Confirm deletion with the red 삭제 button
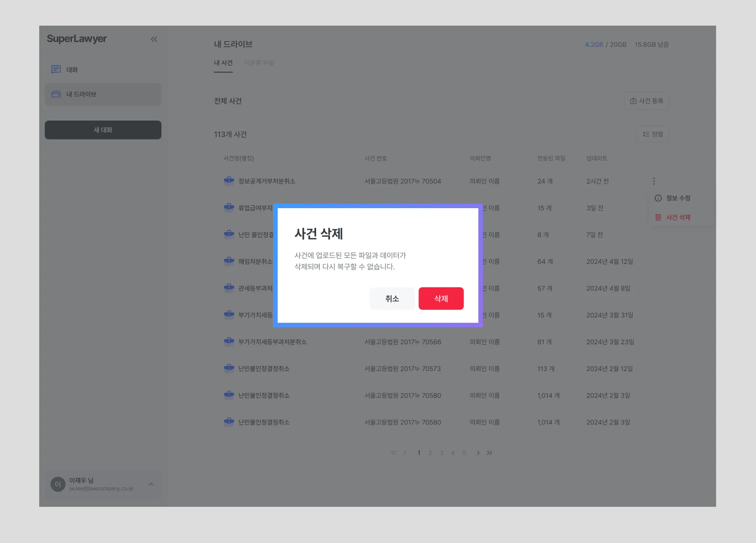Viewport: 756px width, 543px height. pos(441,299)
